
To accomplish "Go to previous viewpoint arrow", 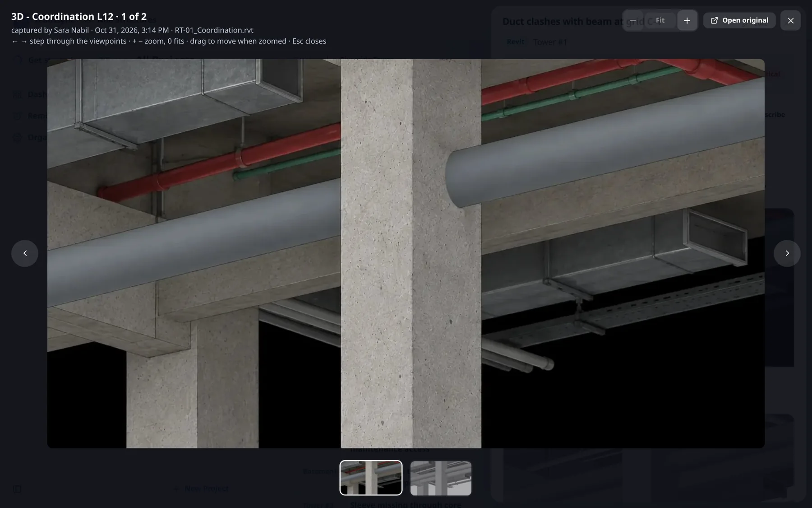I will (25, 253).
